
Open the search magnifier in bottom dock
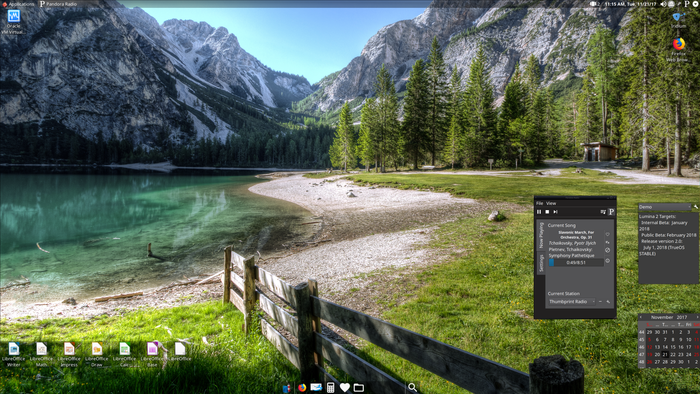[x=412, y=387]
